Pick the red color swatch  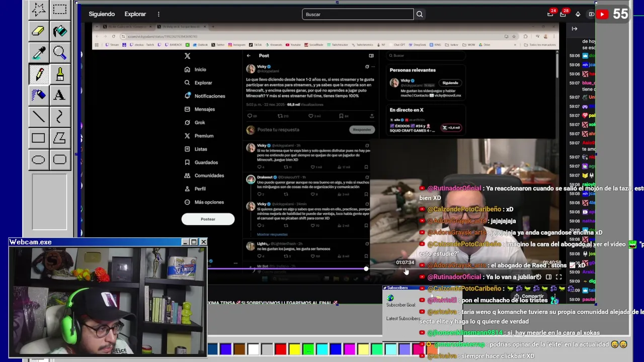click(x=280, y=348)
